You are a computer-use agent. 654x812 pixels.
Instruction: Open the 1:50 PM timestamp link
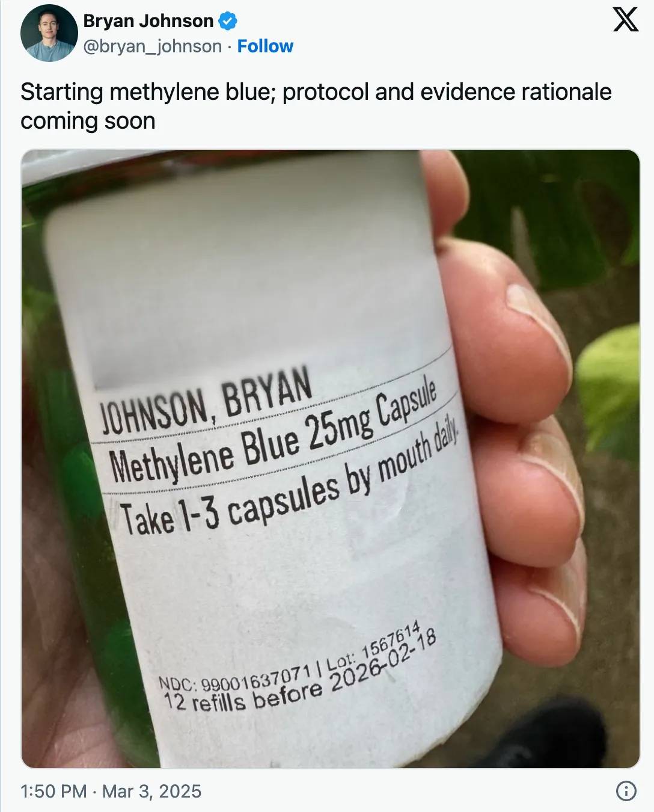(x=54, y=791)
